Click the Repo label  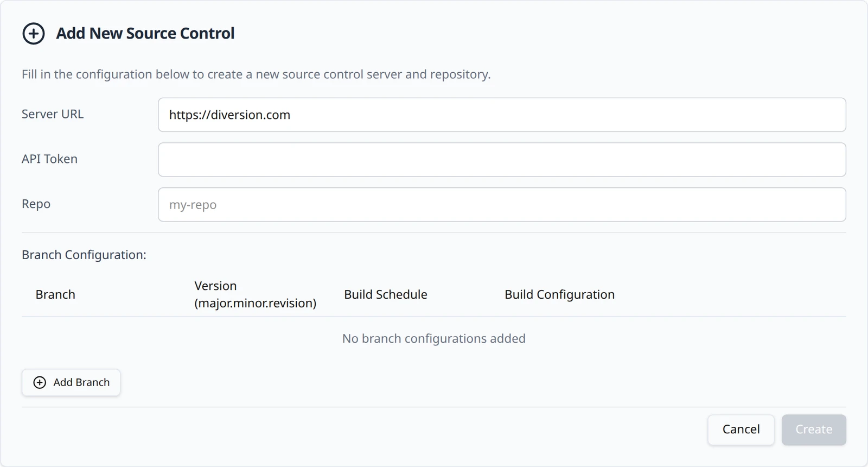point(36,204)
